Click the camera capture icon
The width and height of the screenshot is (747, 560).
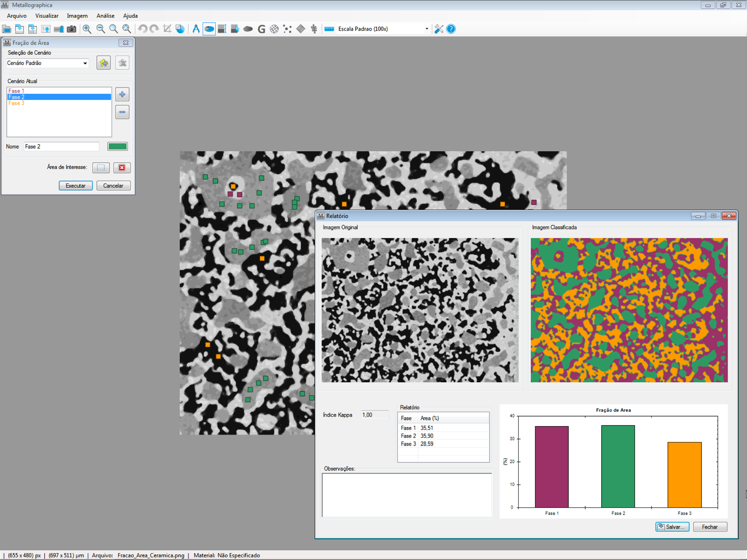click(x=71, y=29)
